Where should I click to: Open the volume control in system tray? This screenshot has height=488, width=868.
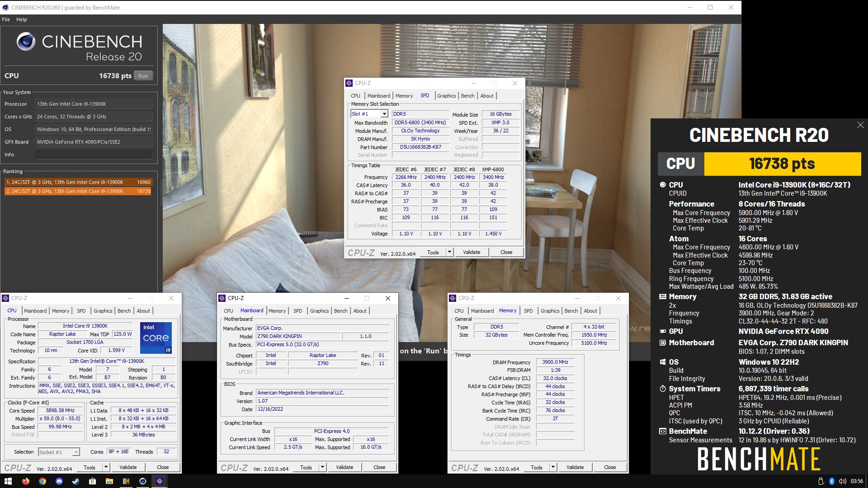click(842, 481)
